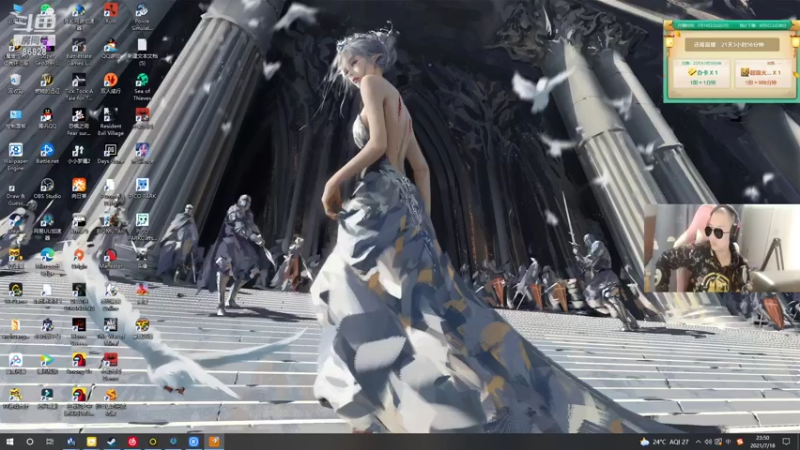Open the Wallpaper Engine desktop icon

tap(15, 150)
